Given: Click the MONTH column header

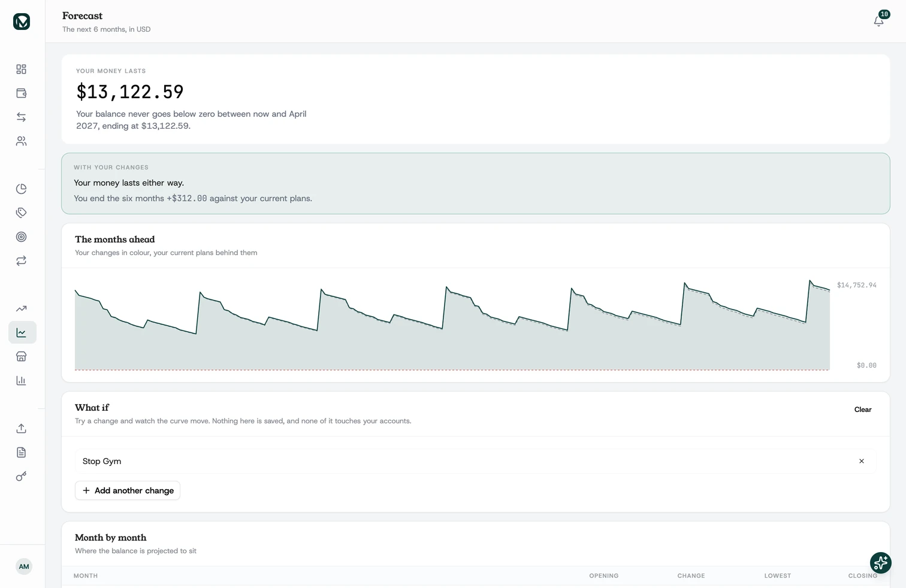Looking at the screenshot, I should coord(86,576).
